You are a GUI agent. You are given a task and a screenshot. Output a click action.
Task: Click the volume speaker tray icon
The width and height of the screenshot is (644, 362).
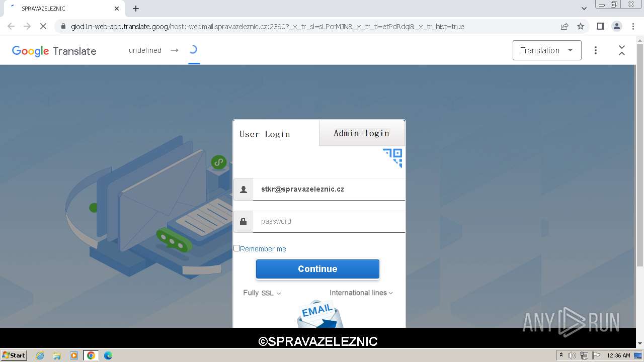coord(572,355)
